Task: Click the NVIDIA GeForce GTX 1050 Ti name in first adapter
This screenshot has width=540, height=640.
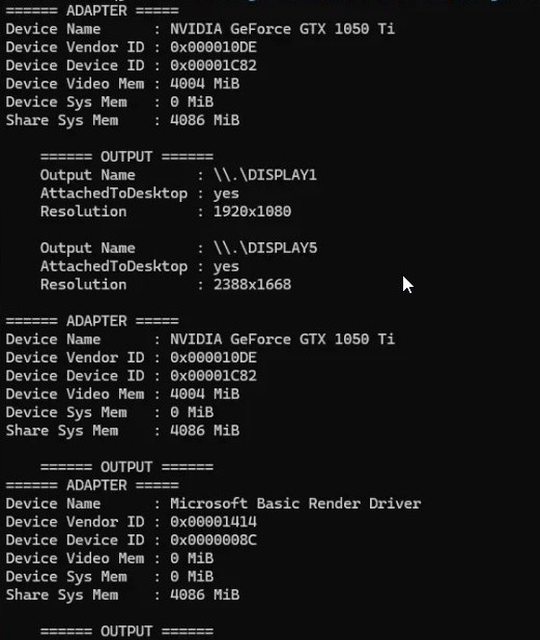Action: click(282, 29)
